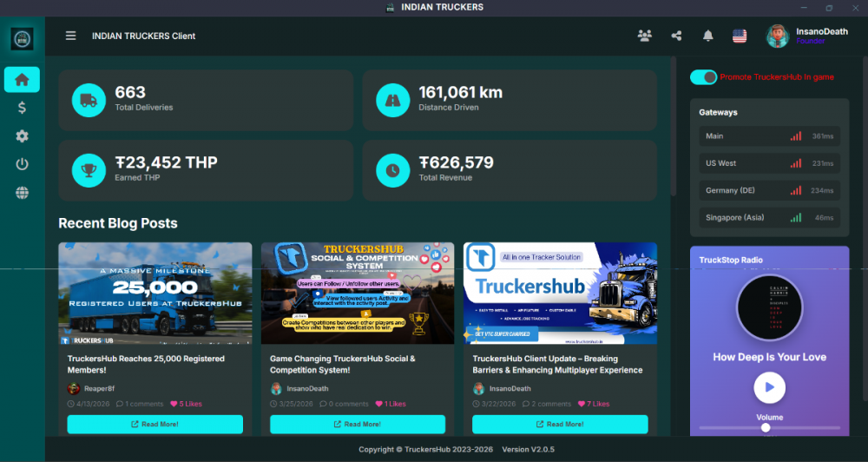Screen dimensions: 868x462
Task: Select the US West gateway
Action: 769,163
